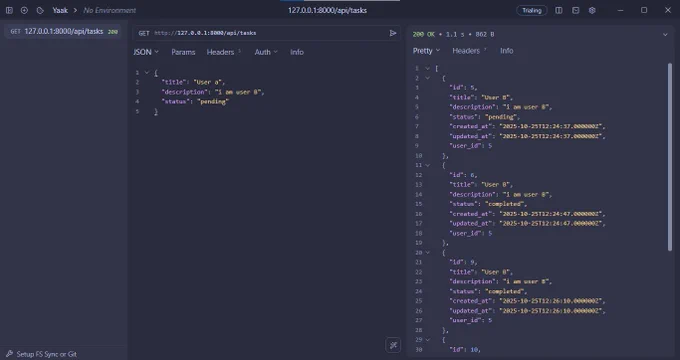
Task: Click updated_at value 2025-10-25T12:24:47 on line 17
Action: [550, 223]
